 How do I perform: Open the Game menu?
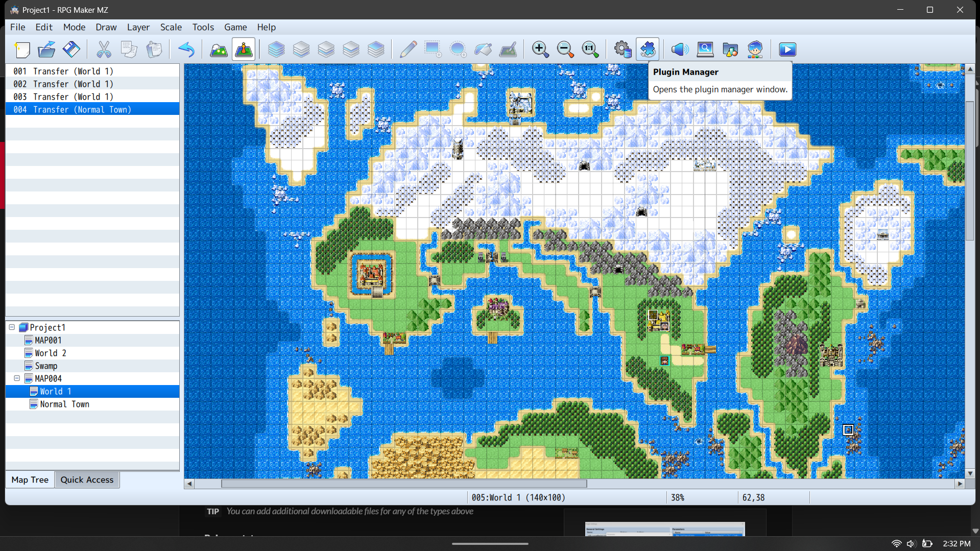tap(235, 27)
